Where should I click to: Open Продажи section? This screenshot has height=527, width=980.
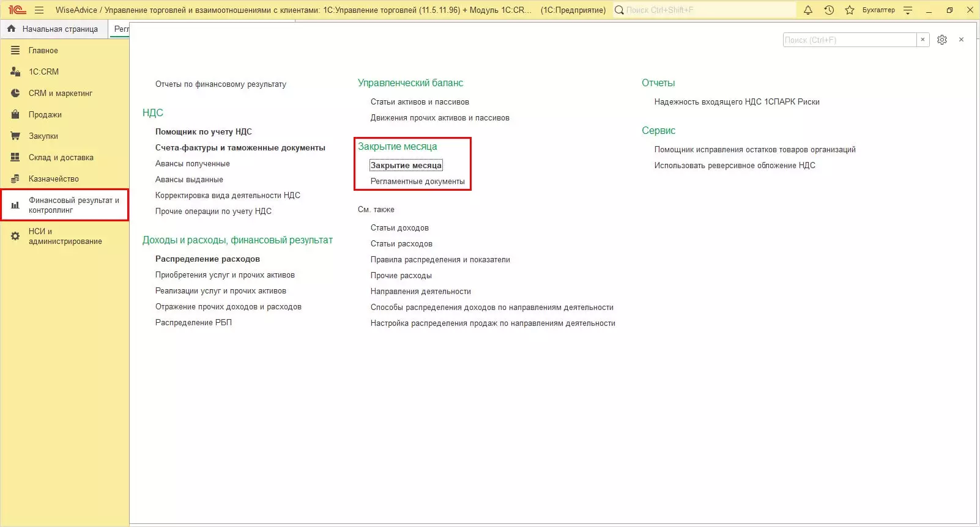45,114
